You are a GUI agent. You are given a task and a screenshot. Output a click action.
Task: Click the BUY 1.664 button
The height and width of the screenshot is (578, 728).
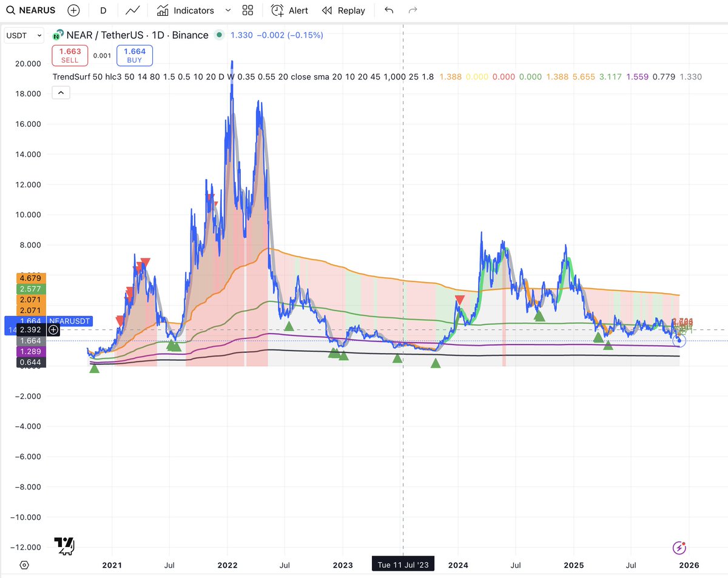coord(134,55)
